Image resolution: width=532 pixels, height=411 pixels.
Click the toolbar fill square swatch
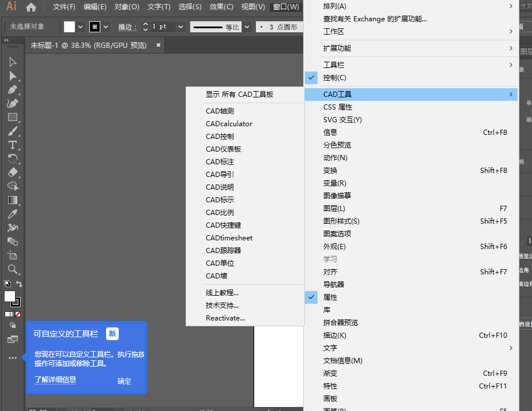coord(9,297)
